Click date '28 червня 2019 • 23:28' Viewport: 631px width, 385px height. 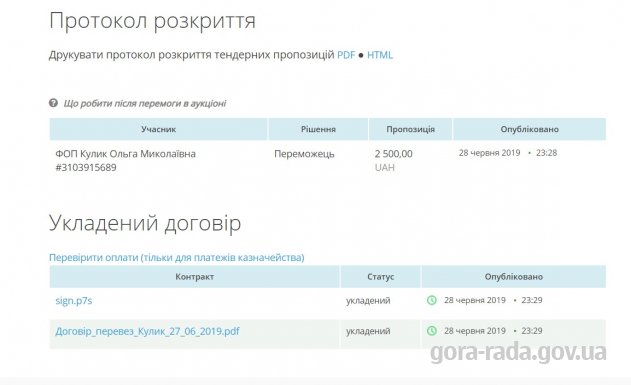click(x=508, y=153)
